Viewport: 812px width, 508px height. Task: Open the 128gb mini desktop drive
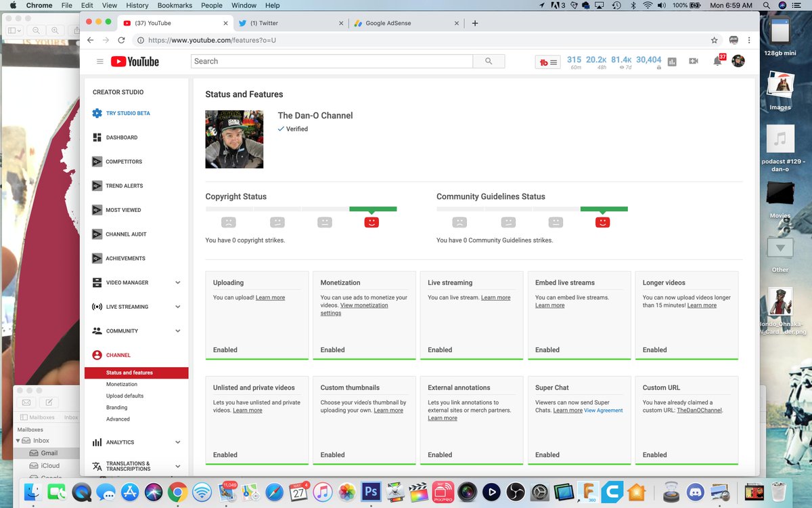coord(780,37)
